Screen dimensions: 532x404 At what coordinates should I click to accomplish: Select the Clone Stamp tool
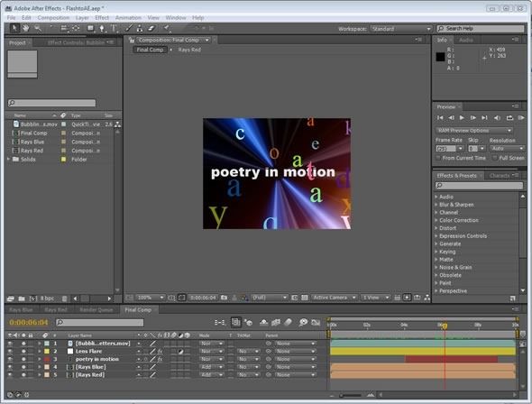(x=140, y=29)
